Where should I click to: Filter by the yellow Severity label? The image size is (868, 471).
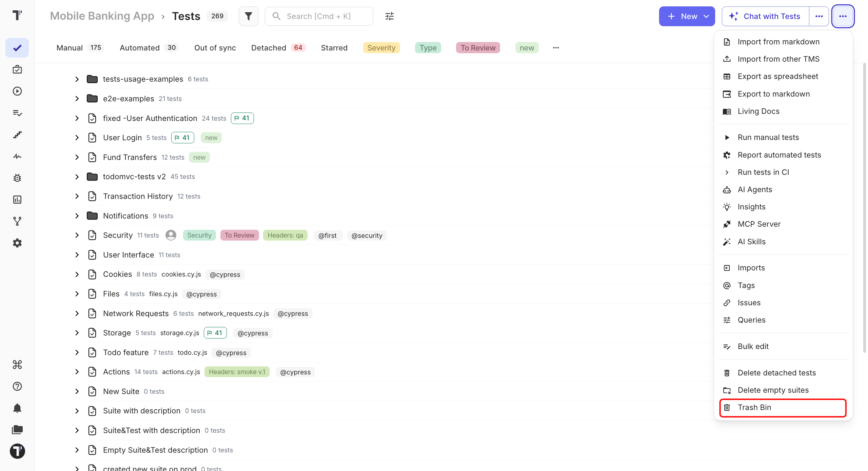tap(381, 48)
